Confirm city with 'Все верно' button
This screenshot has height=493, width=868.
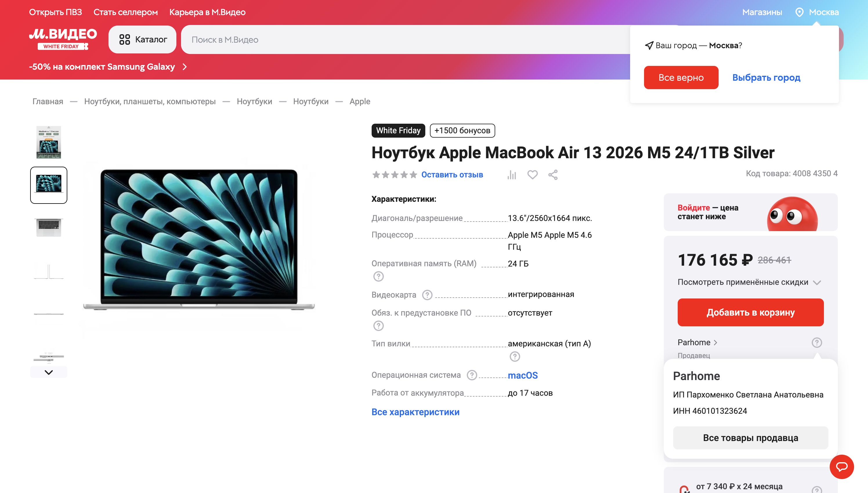[x=681, y=78]
